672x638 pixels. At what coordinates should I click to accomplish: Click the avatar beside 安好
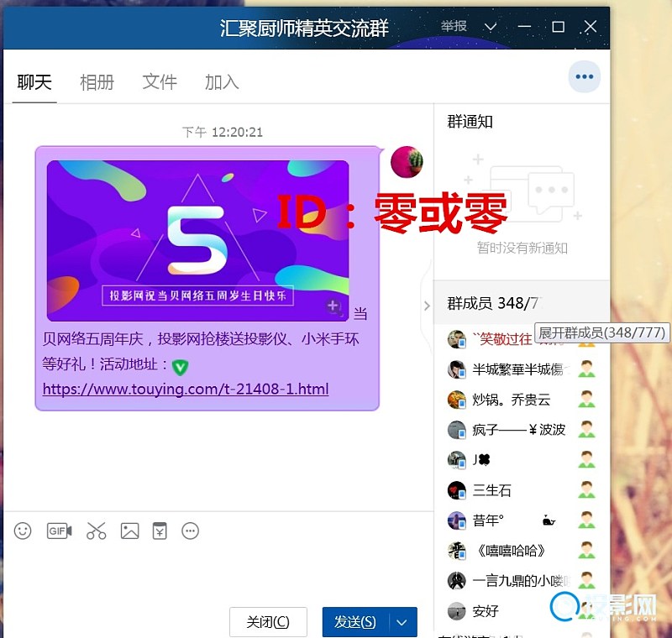(456, 611)
